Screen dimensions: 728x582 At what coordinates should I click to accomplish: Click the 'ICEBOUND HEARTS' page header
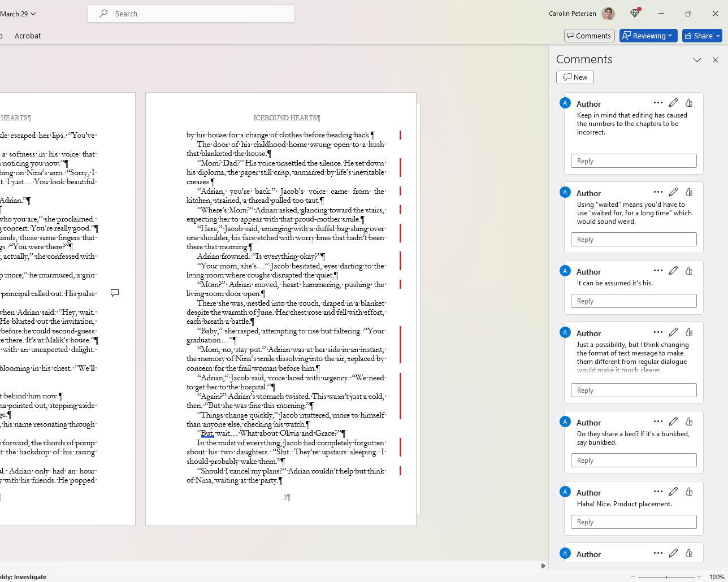[287, 118]
